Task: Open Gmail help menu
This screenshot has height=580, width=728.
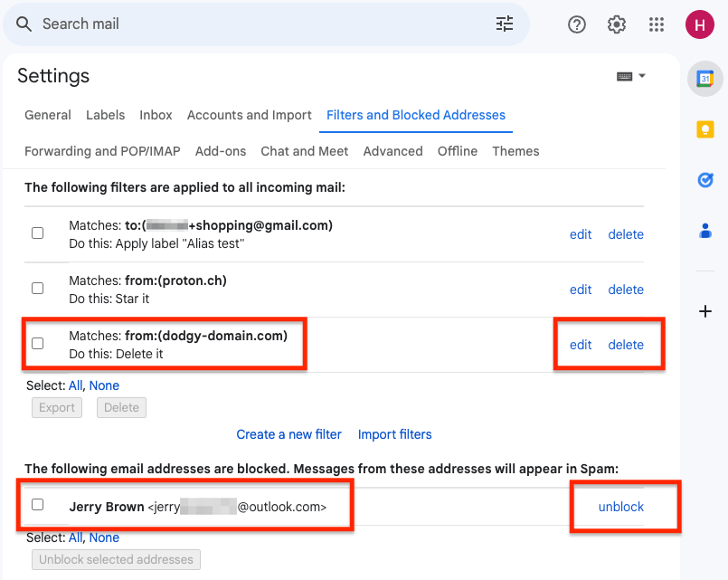Action: 576,24
